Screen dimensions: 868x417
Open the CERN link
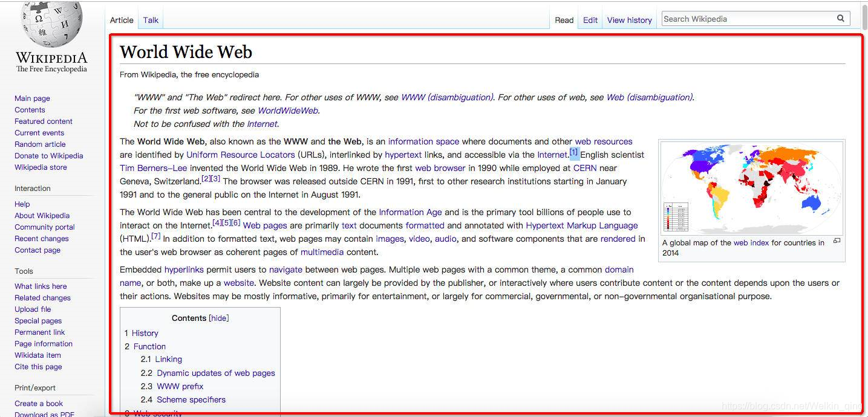585,168
